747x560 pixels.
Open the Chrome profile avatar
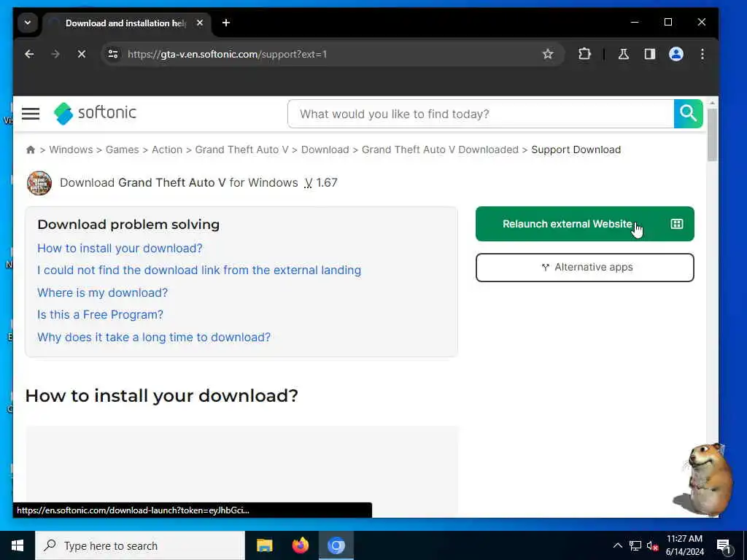click(x=676, y=54)
